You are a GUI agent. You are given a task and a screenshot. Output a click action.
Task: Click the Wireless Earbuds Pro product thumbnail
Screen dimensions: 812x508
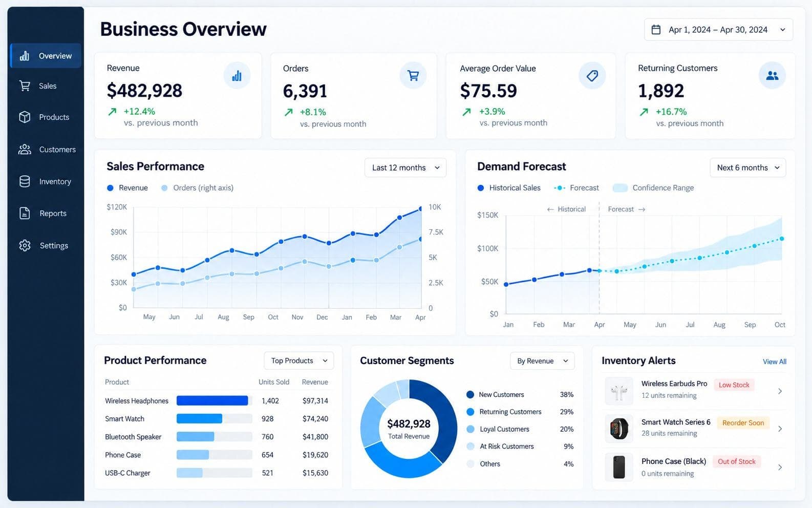(x=619, y=392)
